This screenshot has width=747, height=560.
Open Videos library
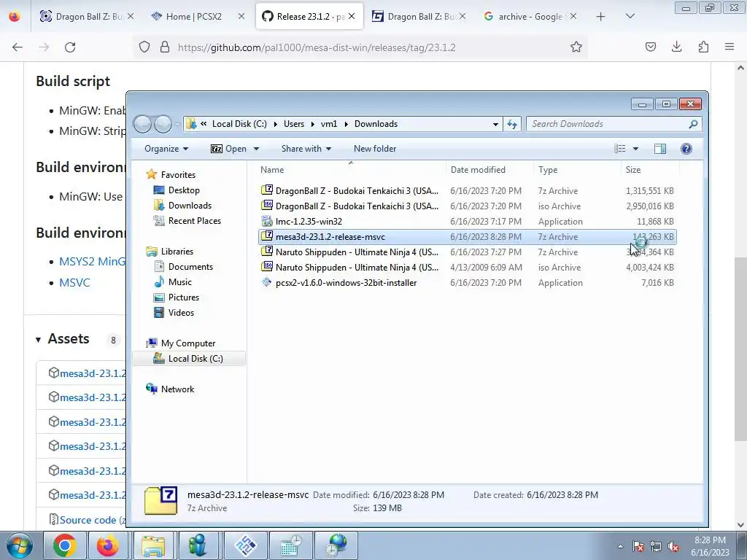pyautogui.click(x=174, y=312)
